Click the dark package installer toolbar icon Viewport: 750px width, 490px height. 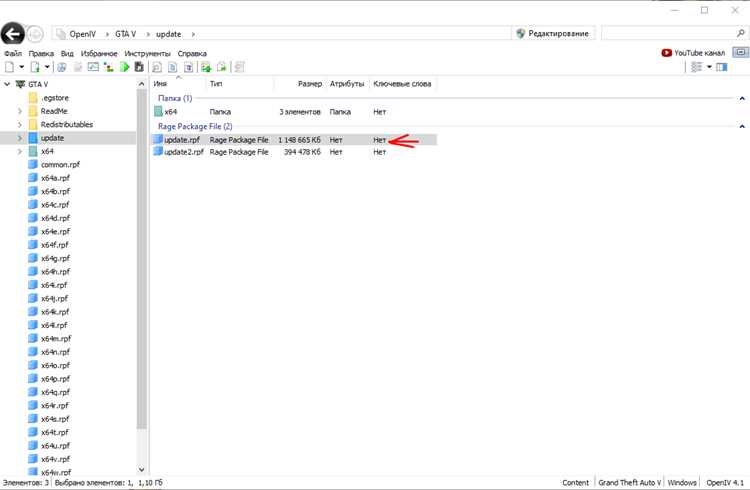139,67
